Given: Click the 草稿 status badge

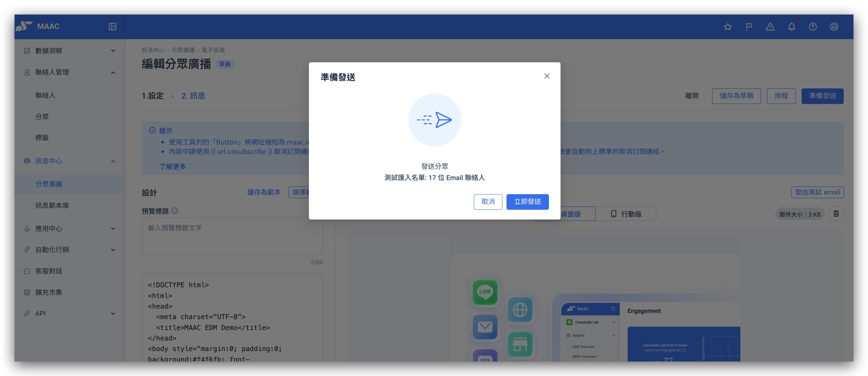Looking at the screenshot, I should [x=225, y=64].
